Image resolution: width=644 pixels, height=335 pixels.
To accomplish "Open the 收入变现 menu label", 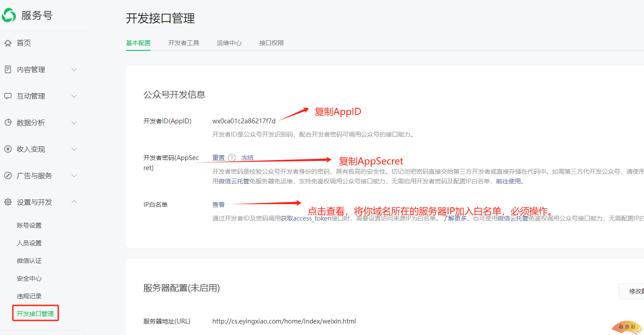I will (x=31, y=149).
